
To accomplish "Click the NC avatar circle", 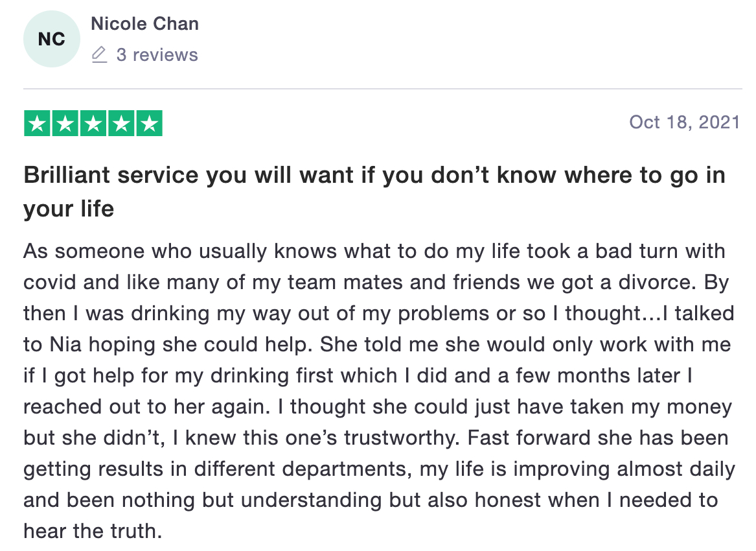I will point(52,39).
